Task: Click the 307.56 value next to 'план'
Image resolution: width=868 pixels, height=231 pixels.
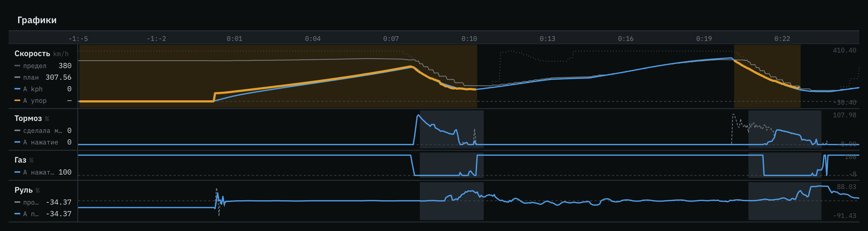Action: (x=59, y=77)
